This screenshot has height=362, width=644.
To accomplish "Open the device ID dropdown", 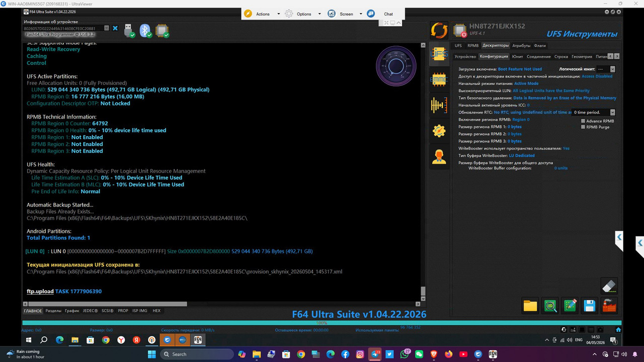I will tap(107, 28).
